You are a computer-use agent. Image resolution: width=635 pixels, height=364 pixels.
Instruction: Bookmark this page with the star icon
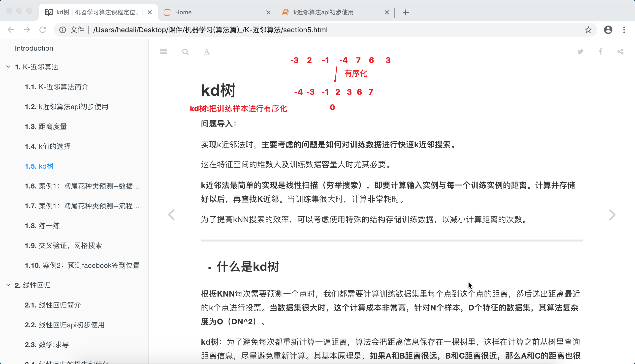click(588, 30)
